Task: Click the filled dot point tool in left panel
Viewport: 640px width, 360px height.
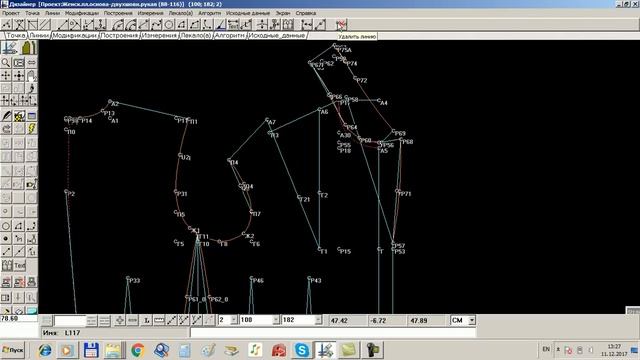Action: [x=6, y=239]
